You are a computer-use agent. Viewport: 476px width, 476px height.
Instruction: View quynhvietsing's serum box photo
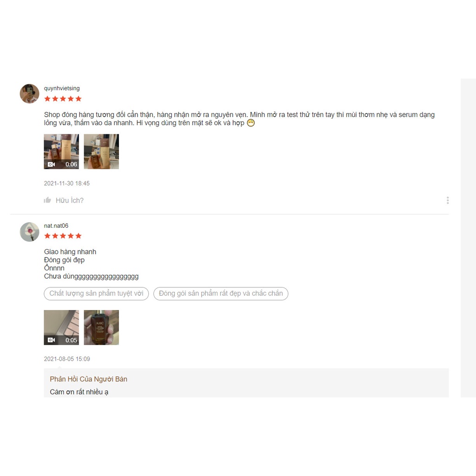pyautogui.click(x=101, y=152)
